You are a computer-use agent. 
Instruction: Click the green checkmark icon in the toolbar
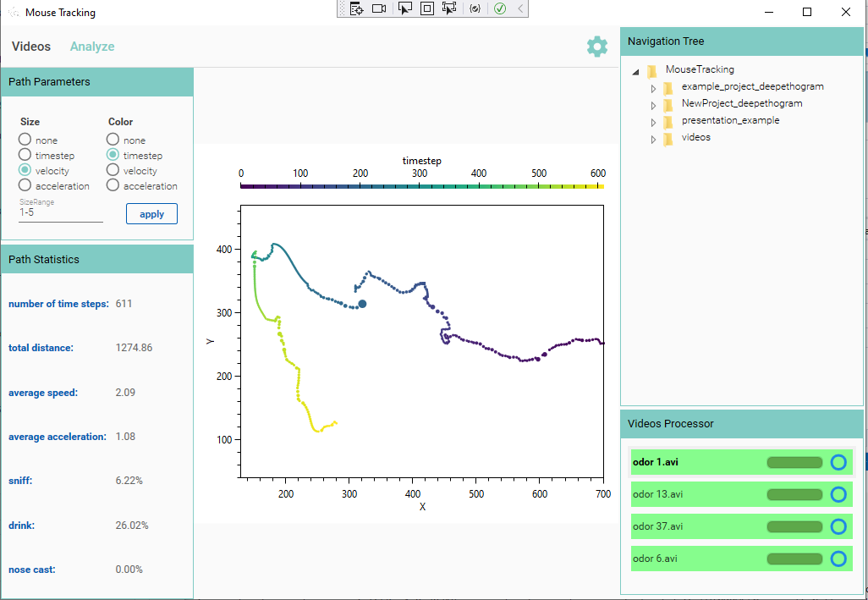(500, 8)
